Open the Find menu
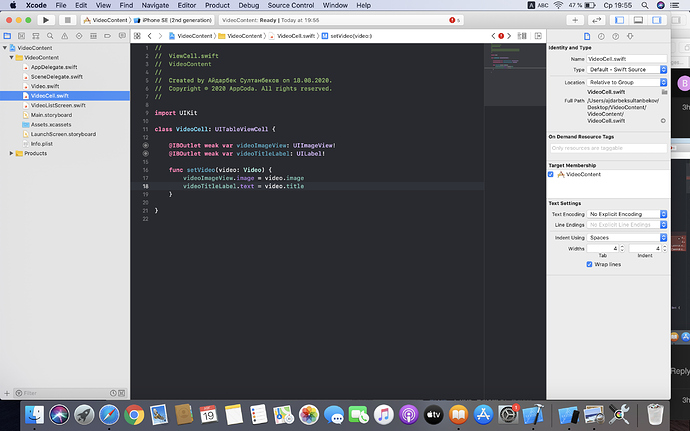This screenshot has width=690, height=431. click(126, 5)
